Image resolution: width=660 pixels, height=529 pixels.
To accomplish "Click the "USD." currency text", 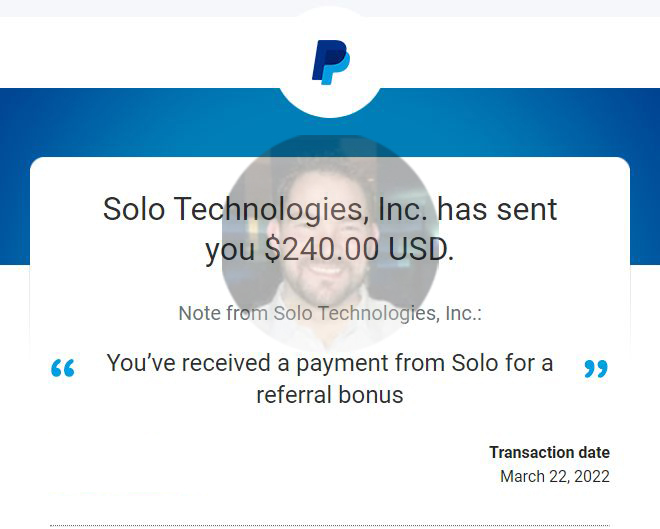I will coord(421,249).
